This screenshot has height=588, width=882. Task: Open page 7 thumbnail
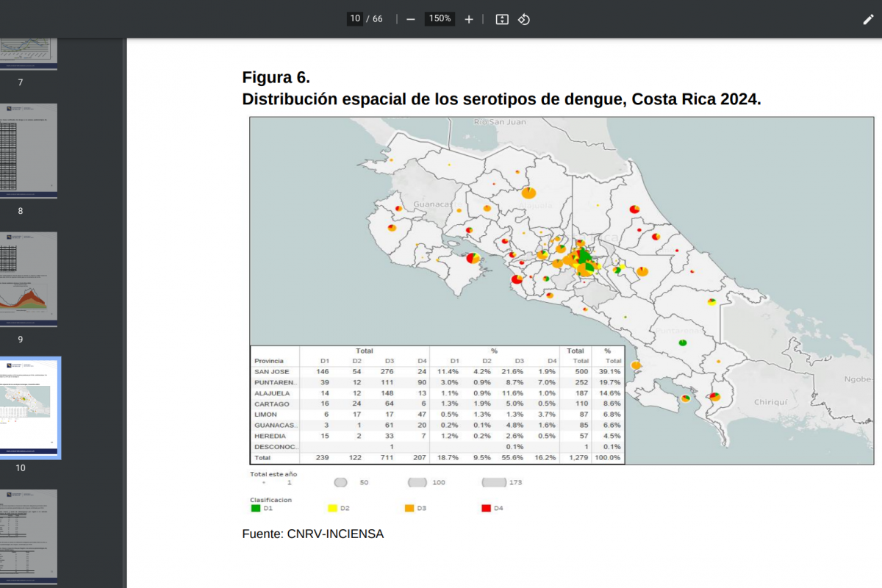[x=28, y=54]
